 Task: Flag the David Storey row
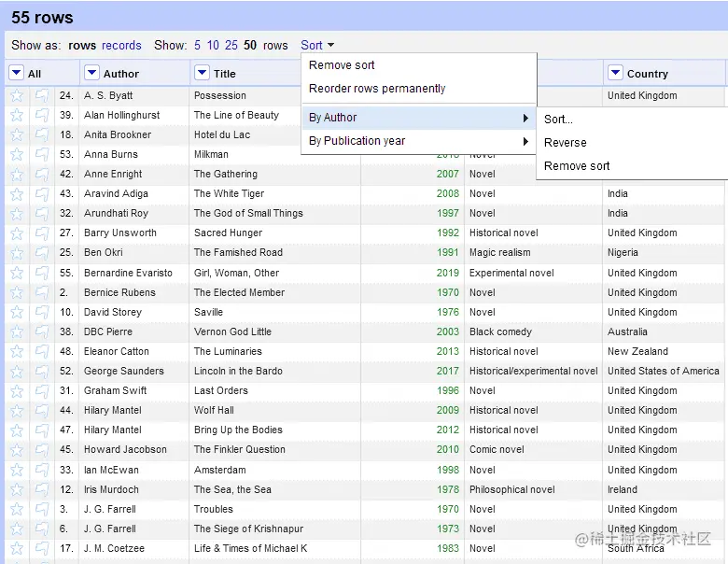tap(42, 312)
